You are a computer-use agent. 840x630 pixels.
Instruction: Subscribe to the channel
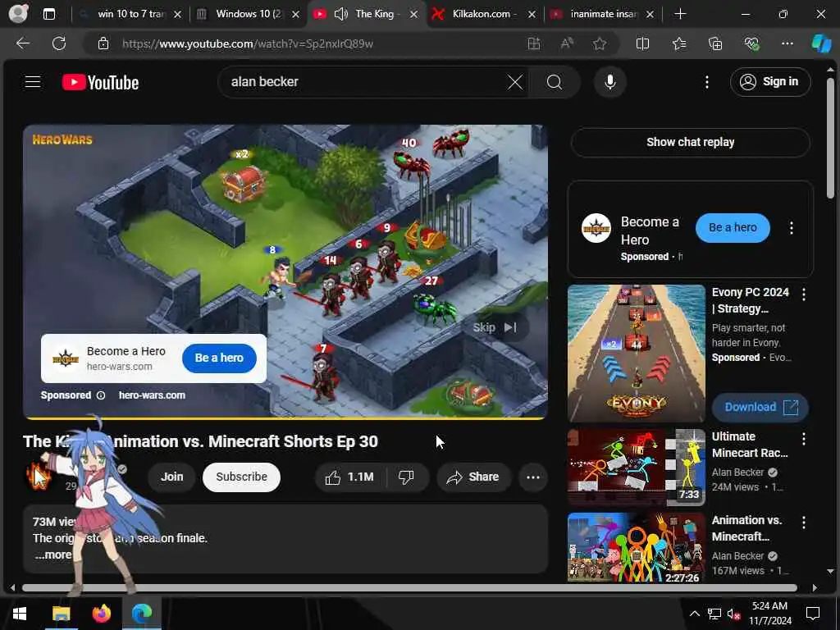[242, 477]
